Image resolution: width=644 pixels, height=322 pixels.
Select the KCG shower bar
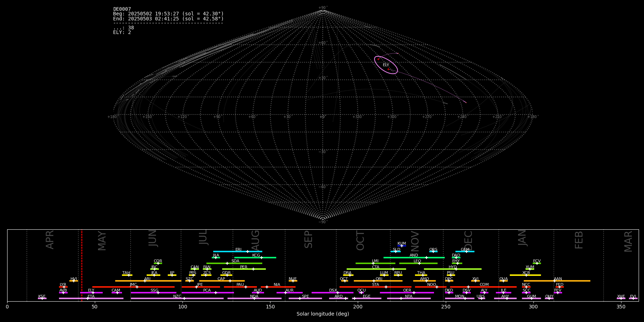(255, 258)
